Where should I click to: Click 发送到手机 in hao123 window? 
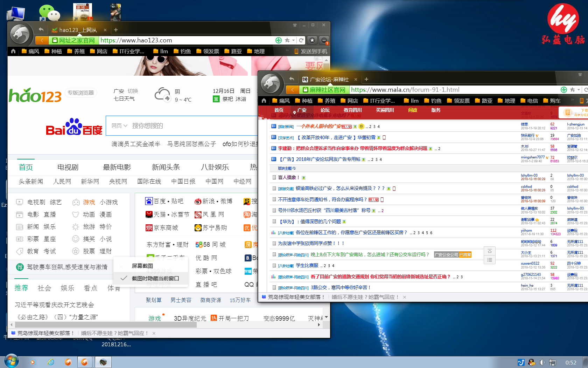coord(311,51)
